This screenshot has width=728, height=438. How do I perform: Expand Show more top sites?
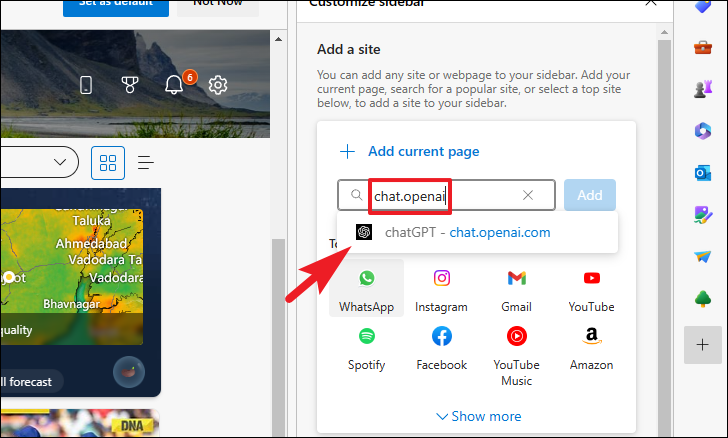click(478, 416)
